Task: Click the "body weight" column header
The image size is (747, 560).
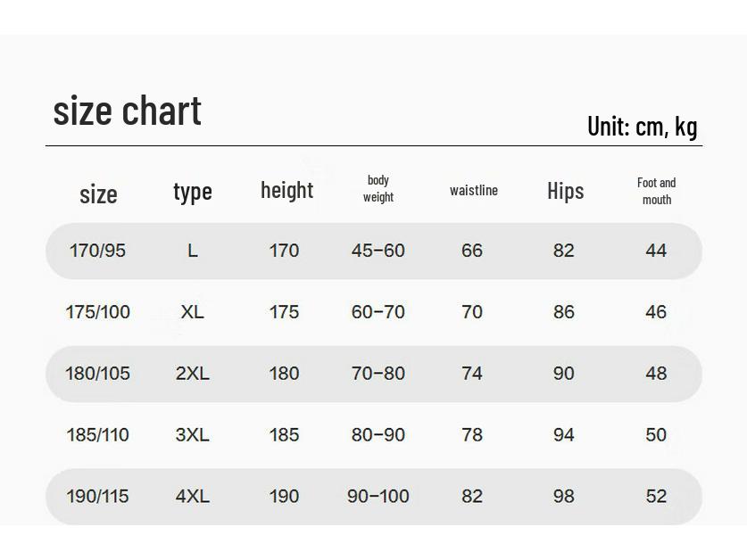Action: [x=378, y=189]
